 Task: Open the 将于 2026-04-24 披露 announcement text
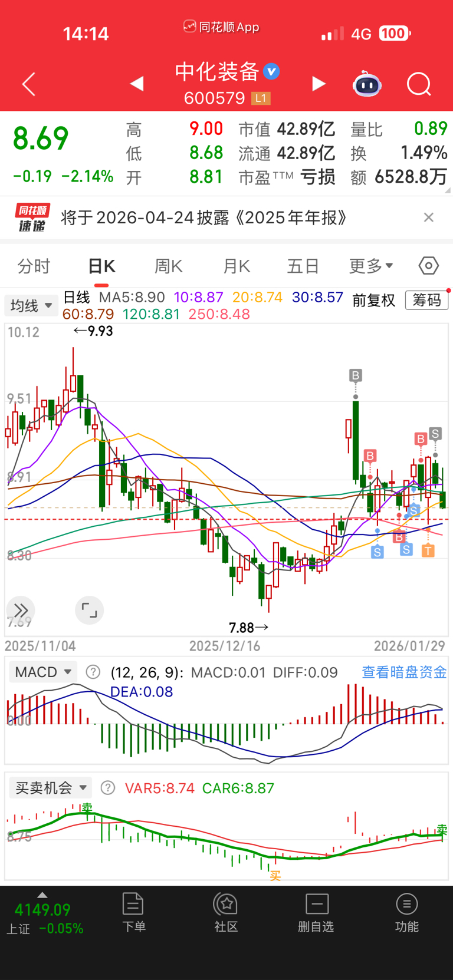[x=204, y=218]
